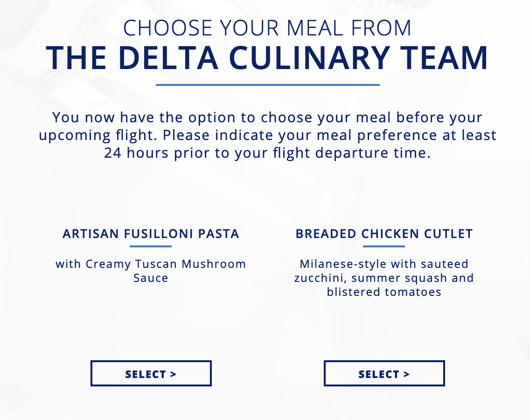Click the first line of the intro paragraph
The image size is (530, 420).
[267, 117]
